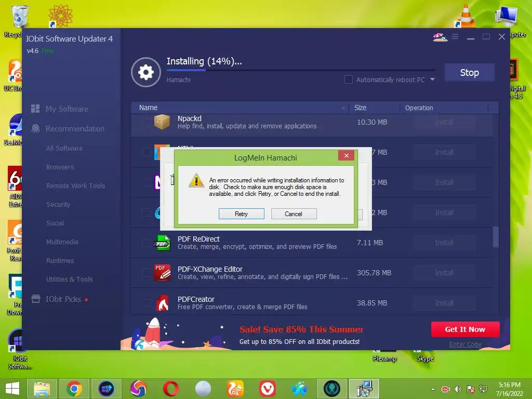The height and width of the screenshot is (399, 532).
Task: Click the warning triangle icon in dialog
Action: coord(196,180)
